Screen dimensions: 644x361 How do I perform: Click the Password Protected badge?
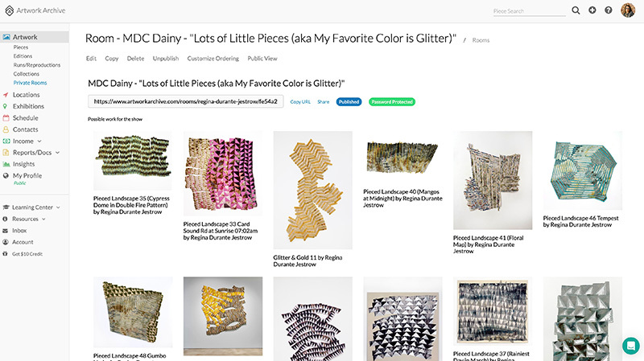392,102
